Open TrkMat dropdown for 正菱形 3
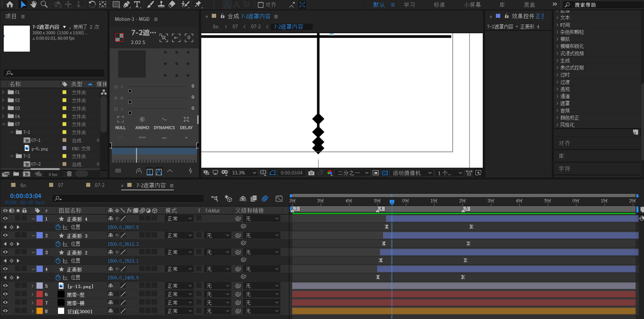Viewport: 644px width, 319px height. click(217, 235)
